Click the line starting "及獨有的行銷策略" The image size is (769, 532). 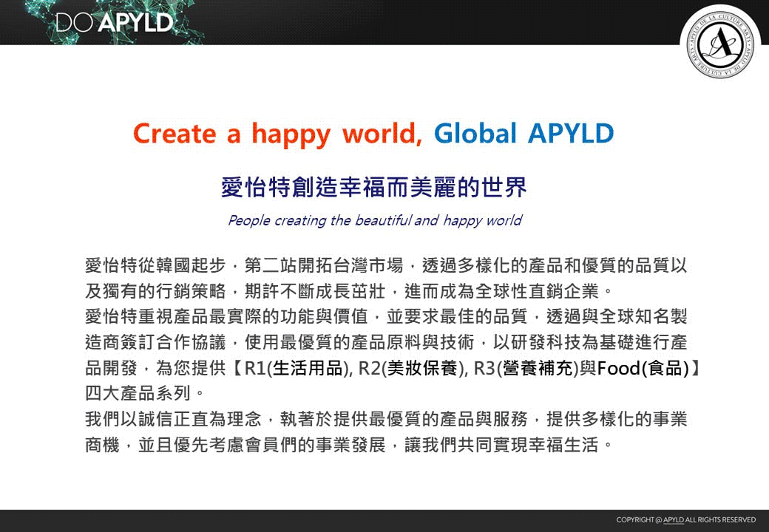tap(349, 291)
